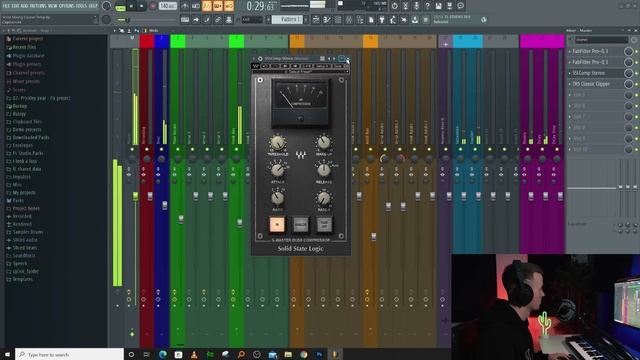This screenshot has height=360, width=640.
Task: Toggle the recording countdown icon
Action: [207, 6]
